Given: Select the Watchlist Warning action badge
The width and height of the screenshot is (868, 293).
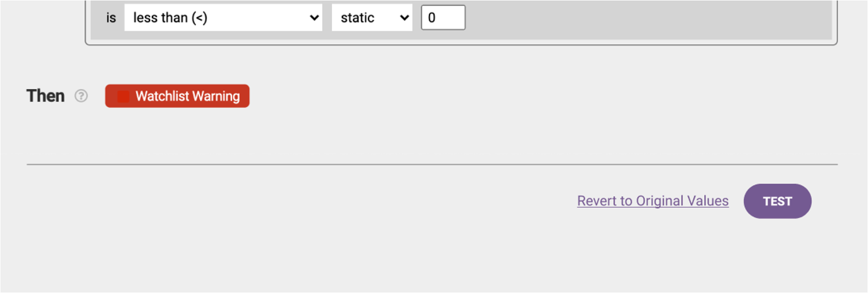Looking at the screenshot, I should click(177, 96).
